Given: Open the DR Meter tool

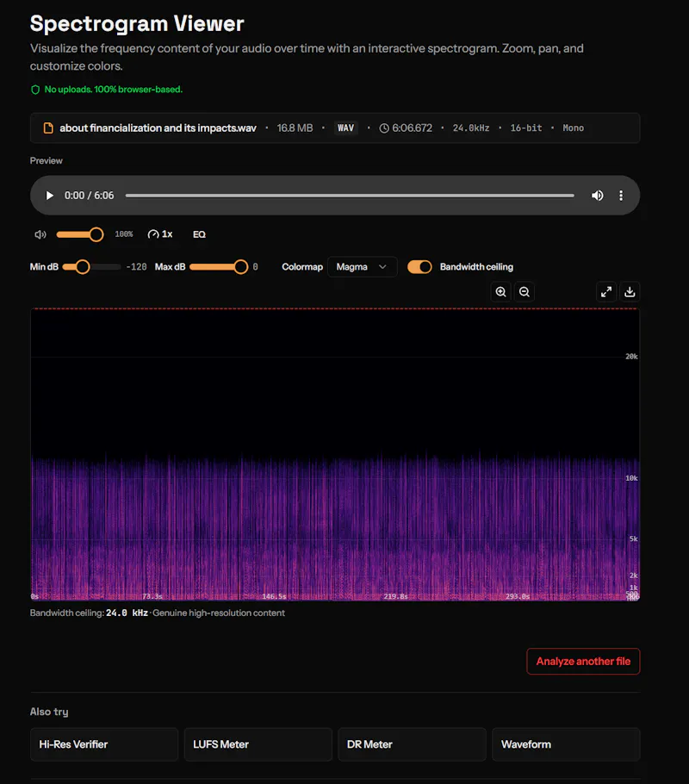Looking at the screenshot, I should (412, 744).
